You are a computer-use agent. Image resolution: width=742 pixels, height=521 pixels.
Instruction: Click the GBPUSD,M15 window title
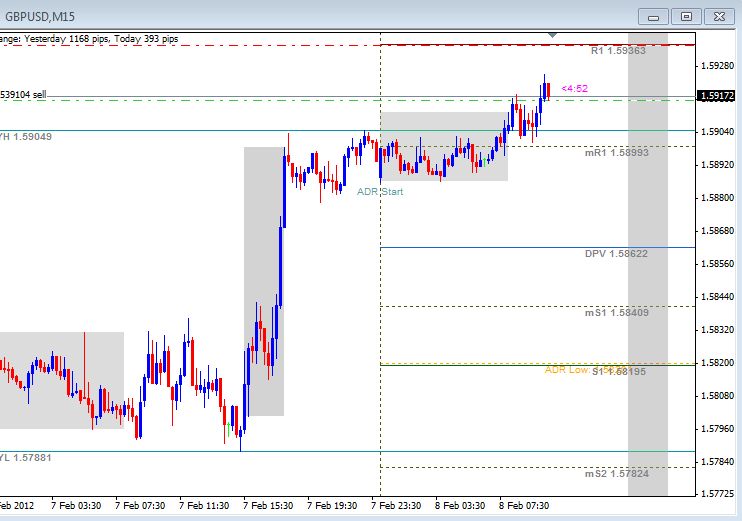click(x=40, y=17)
